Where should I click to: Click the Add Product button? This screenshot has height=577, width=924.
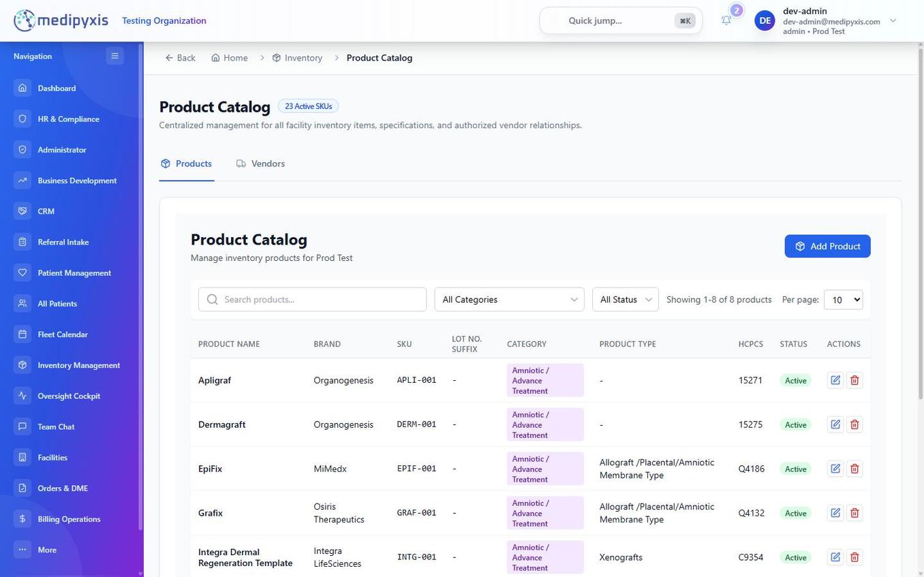pyautogui.click(x=827, y=247)
